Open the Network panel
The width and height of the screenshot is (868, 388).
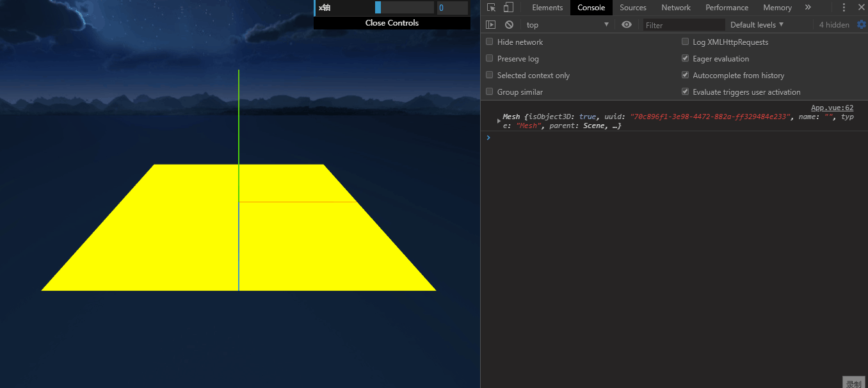click(x=676, y=7)
